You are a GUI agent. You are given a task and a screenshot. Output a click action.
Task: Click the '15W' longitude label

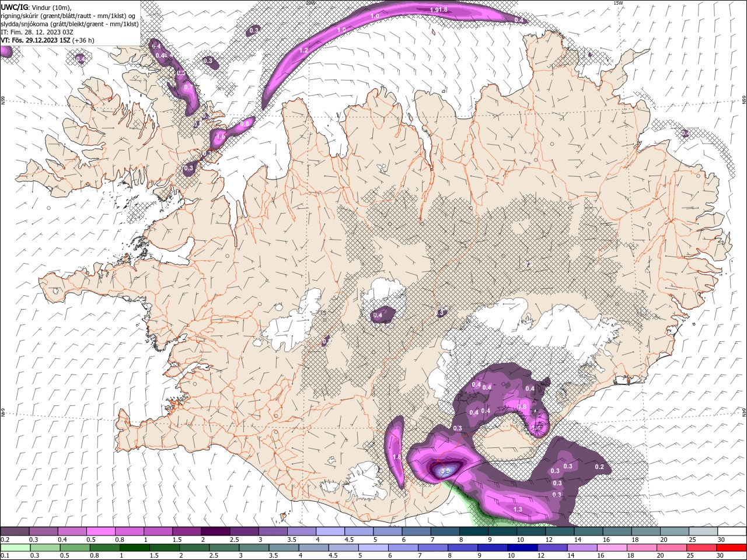[x=618, y=3]
